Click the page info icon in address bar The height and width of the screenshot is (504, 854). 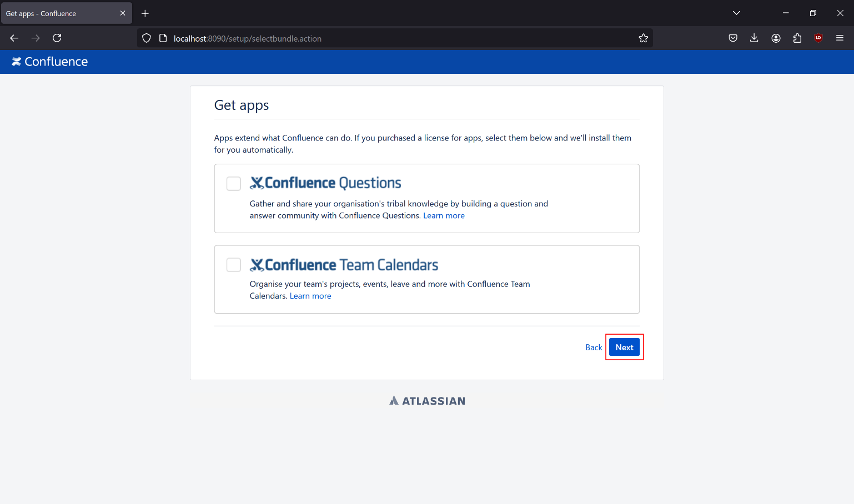[x=163, y=38]
